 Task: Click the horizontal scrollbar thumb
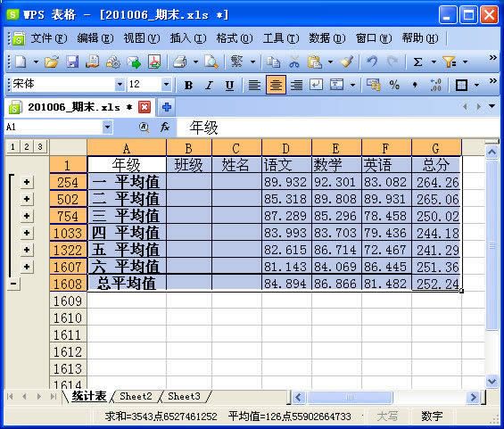point(350,398)
